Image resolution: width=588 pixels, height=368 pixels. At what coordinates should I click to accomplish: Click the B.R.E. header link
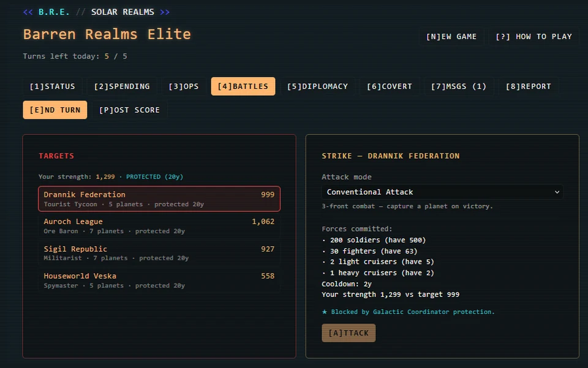(x=54, y=12)
